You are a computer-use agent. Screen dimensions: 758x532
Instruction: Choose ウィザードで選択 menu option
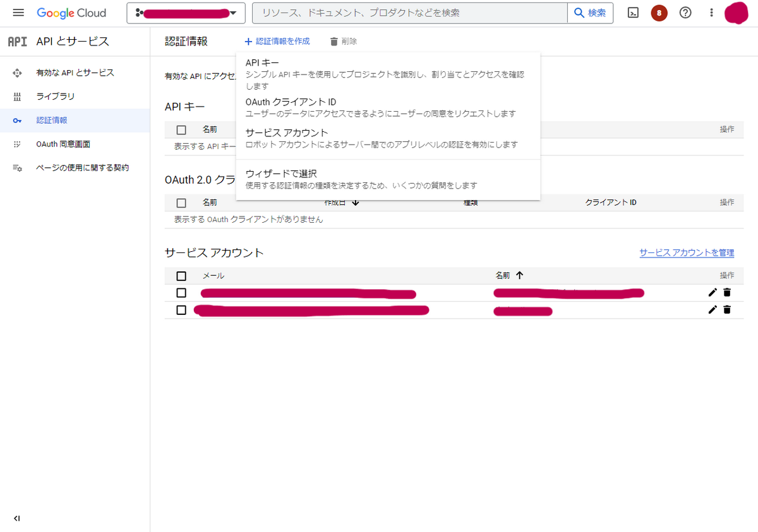(x=388, y=179)
